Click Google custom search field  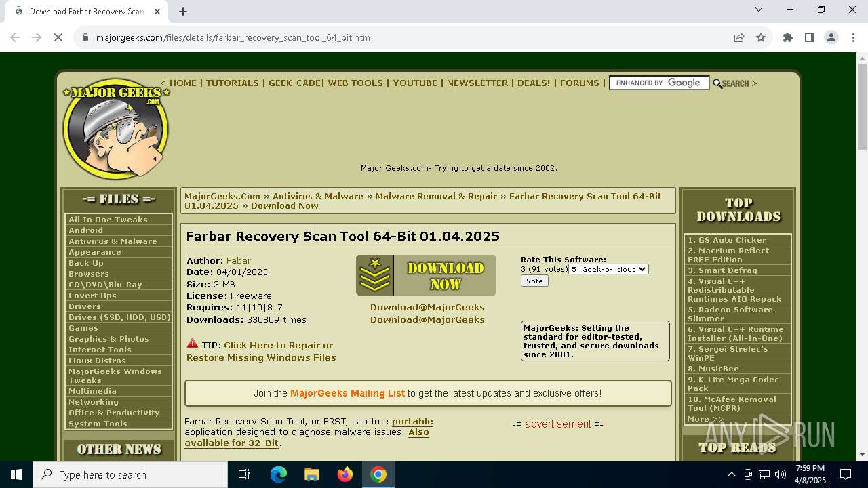click(659, 83)
